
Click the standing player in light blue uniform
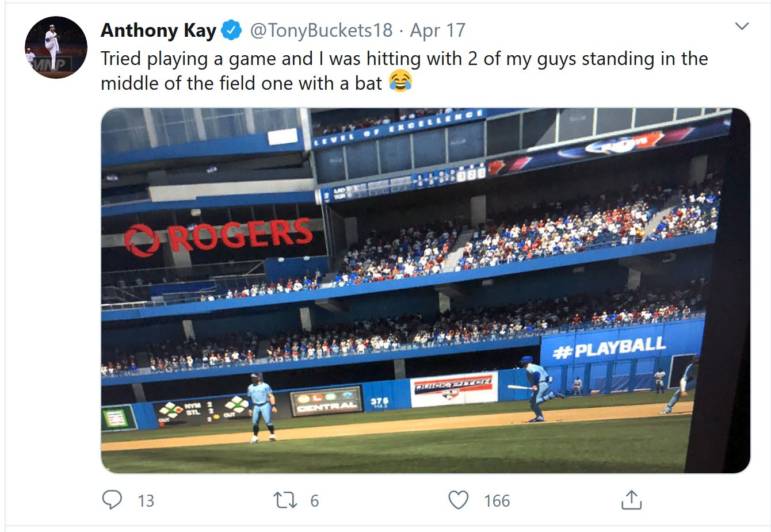pyautogui.click(x=261, y=406)
